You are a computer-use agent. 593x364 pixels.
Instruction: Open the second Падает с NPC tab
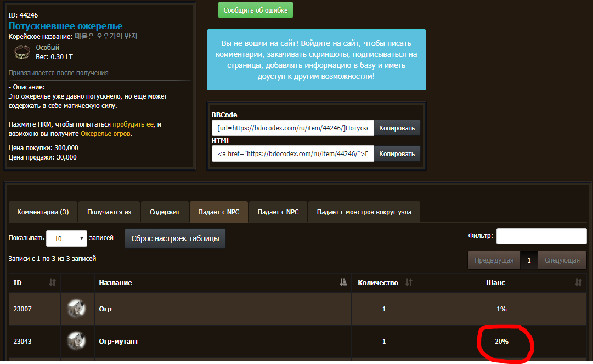pyautogui.click(x=278, y=212)
